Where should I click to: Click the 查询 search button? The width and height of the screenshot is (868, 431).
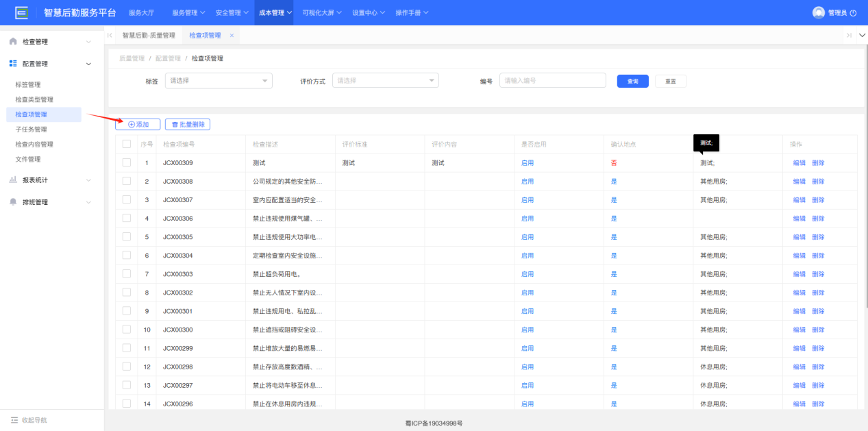click(633, 81)
